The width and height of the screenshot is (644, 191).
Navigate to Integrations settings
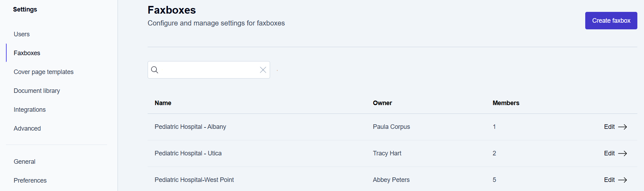(x=30, y=110)
